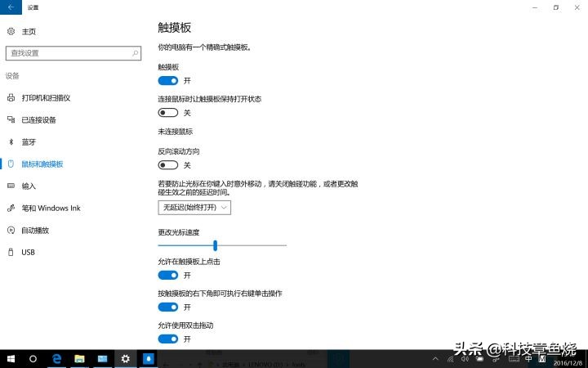The height and width of the screenshot is (368, 588).
Task: Open the Wi-Fi network tray icon
Action: pyautogui.click(x=450, y=359)
